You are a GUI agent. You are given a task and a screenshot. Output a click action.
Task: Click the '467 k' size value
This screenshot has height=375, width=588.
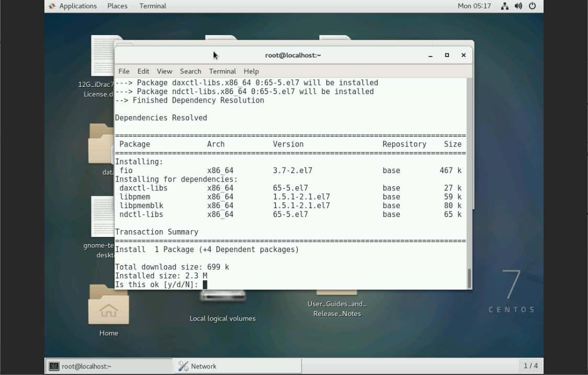tap(451, 171)
